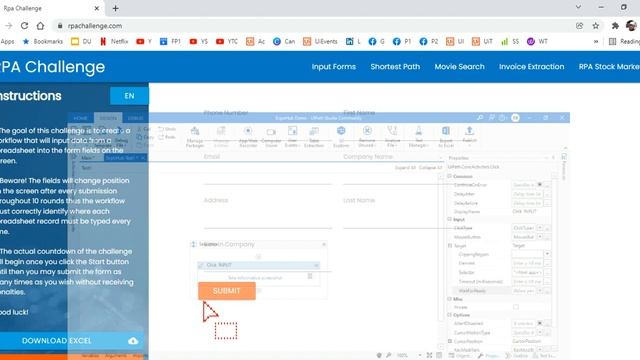Screen dimensions: 640x360
Task: Click Manage Packages in faded UiPath ribbon
Action: pos(195,137)
